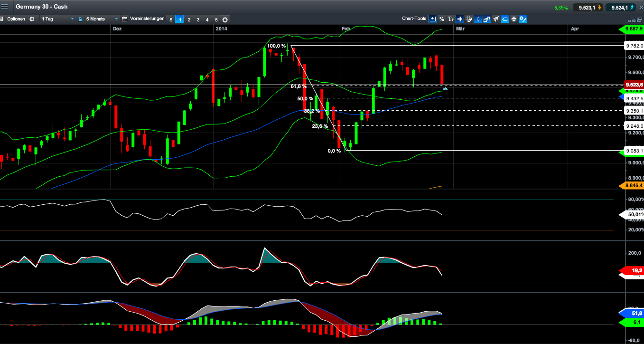This screenshot has height=344, width=644.
Task: Expand the 6 Monate range dropdown
Action: (101, 19)
